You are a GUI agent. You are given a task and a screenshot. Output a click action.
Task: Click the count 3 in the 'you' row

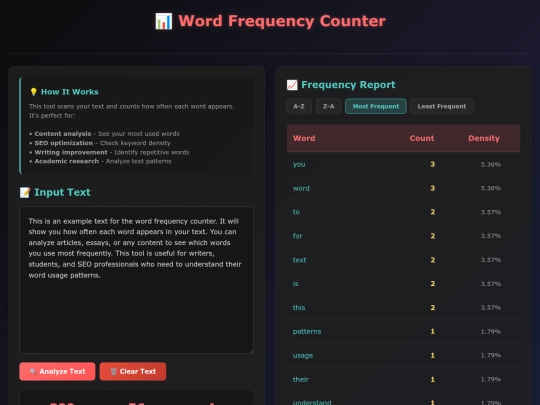(433, 164)
